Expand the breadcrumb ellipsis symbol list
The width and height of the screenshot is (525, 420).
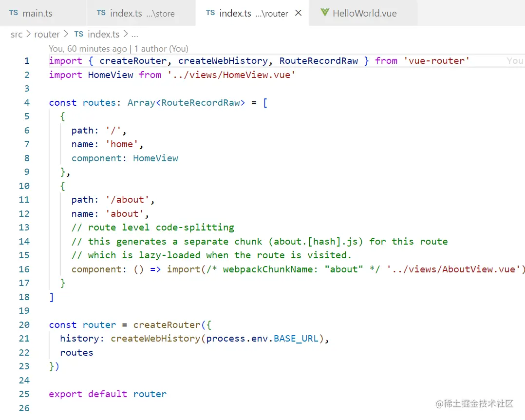[x=134, y=35]
